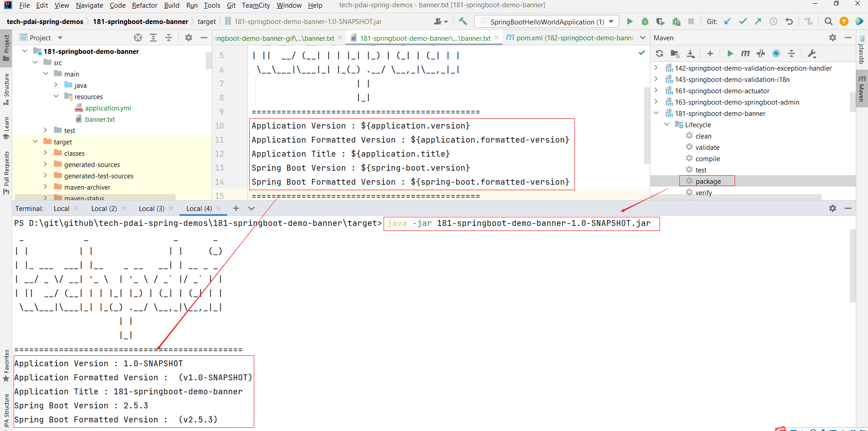Image resolution: width=868 pixels, height=431 pixels.
Task: Collapse the Lifecycle node in Maven
Action: [667, 125]
